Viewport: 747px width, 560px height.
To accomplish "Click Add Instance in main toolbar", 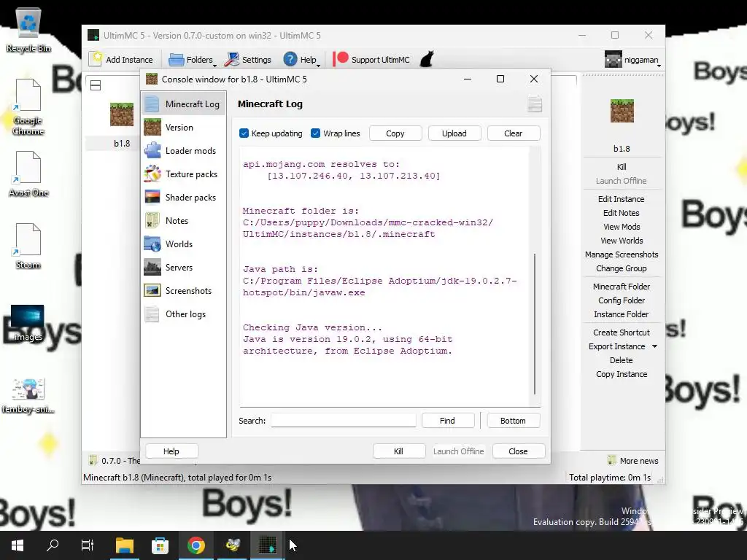I will coord(123,60).
